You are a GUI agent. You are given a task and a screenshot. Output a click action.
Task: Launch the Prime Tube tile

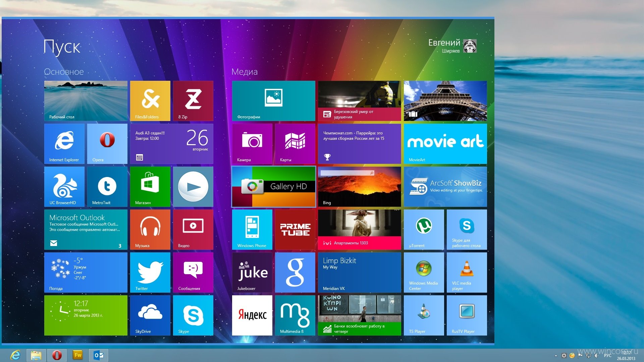click(295, 230)
